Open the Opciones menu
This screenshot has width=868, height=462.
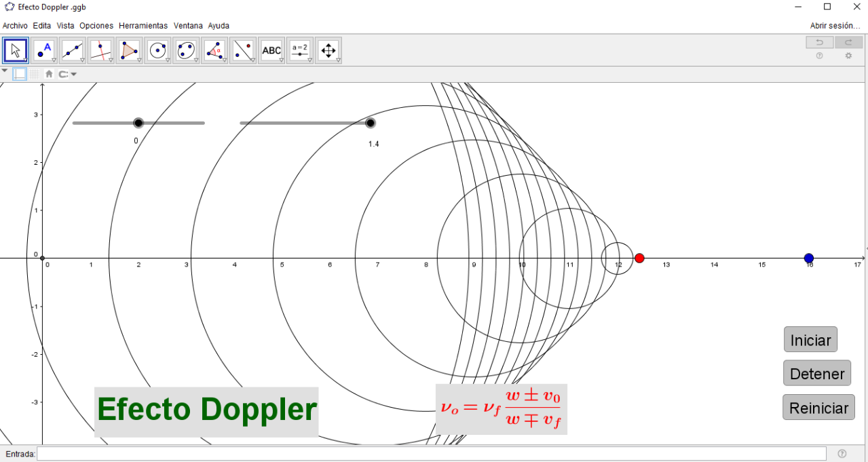(96, 26)
